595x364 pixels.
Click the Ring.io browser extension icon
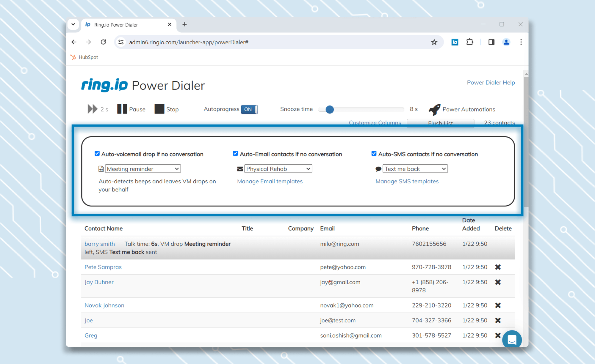point(455,42)
